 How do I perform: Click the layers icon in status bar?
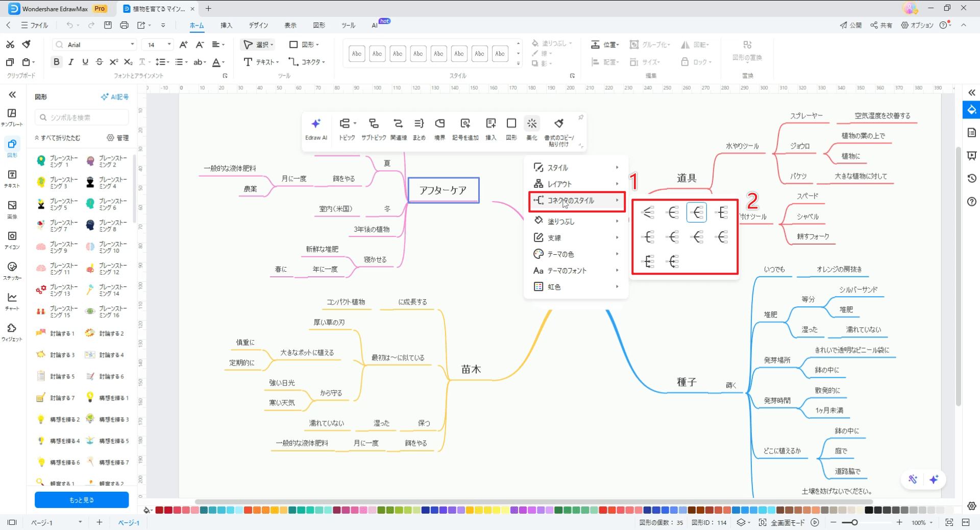(x=741, y=522)
